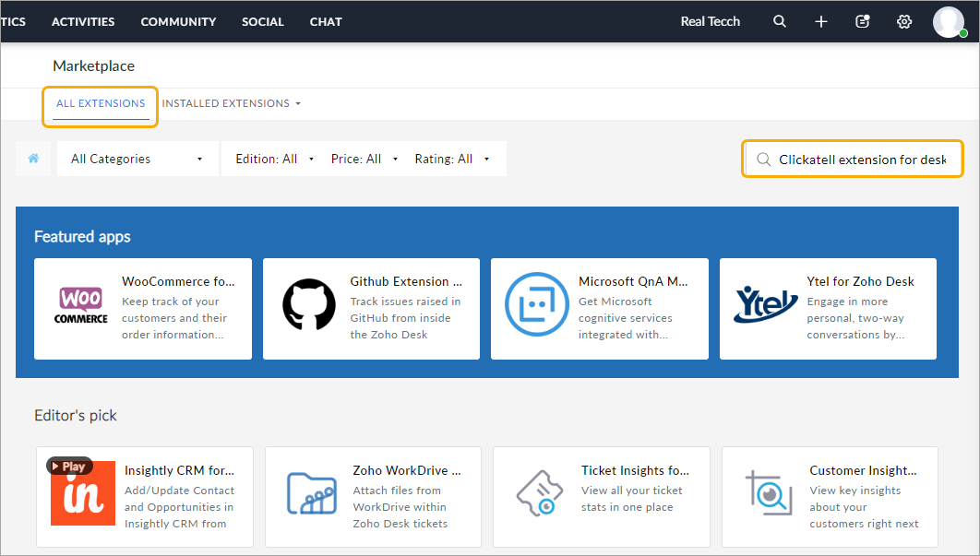Viewport: 980px width, 556px height.
Task: Open the settings gear icon
Action: (x=903, y=22)
